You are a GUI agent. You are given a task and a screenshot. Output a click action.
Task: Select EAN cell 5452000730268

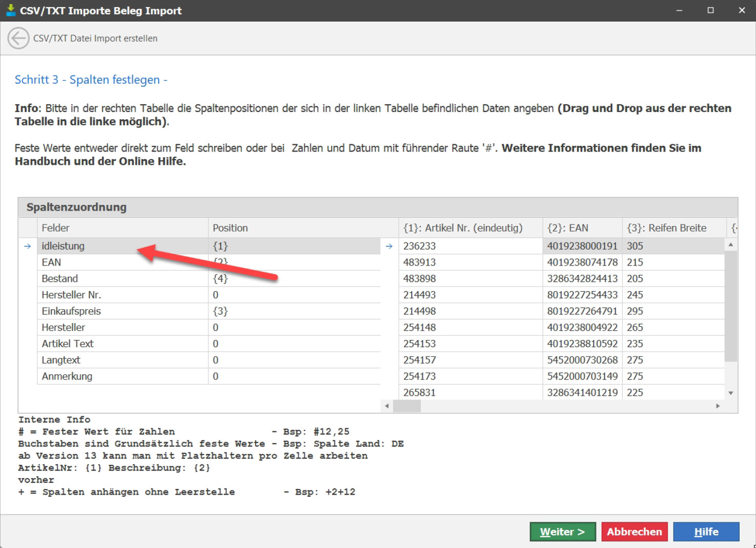point(583,360)
